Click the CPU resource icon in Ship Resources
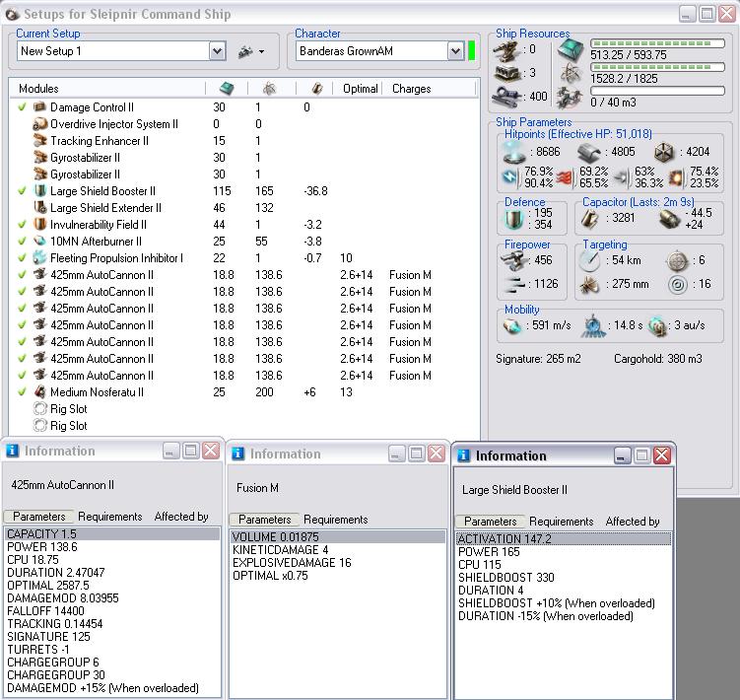Viewport: 740px width, 700px height. [x=570, y=49]
